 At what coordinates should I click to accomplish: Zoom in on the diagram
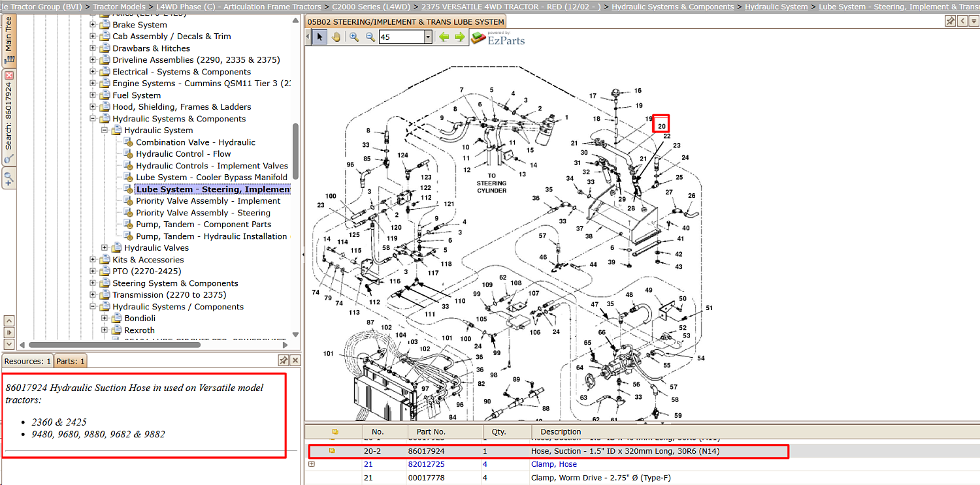pyautogui.click(x=354, y=37)
